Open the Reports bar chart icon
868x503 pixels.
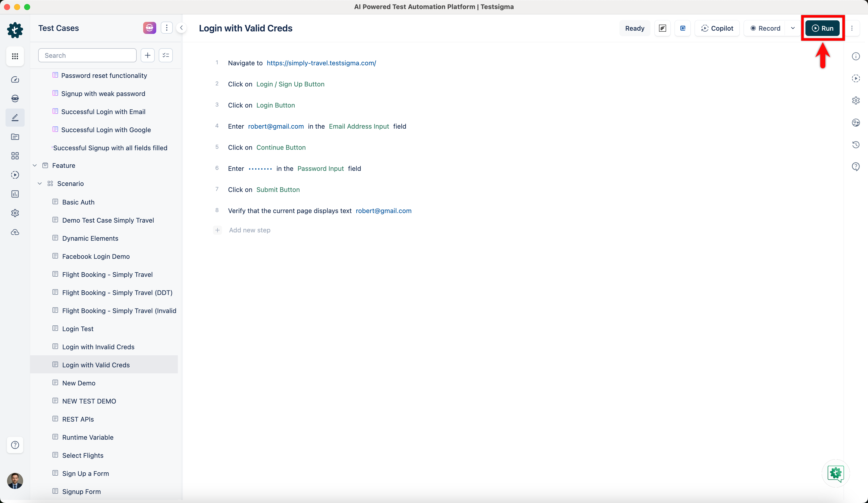(x=15, y=194)
